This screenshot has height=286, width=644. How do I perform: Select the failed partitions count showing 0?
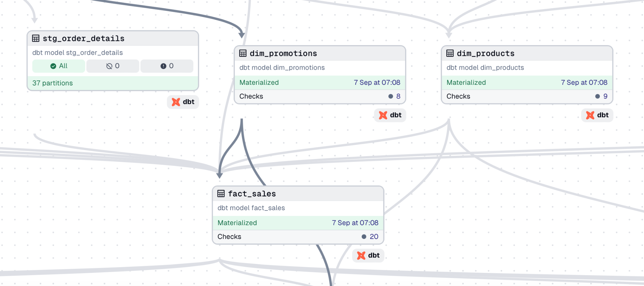point(167,66)
